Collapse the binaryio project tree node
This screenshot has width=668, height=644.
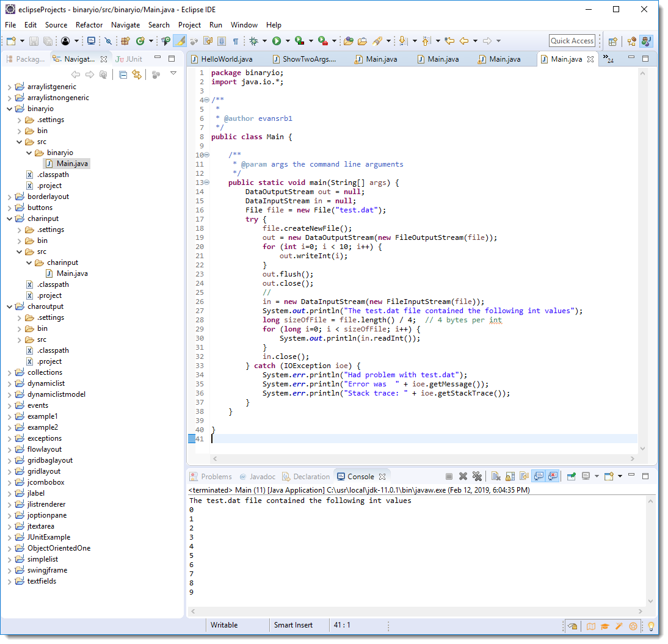tap(9, 109)
